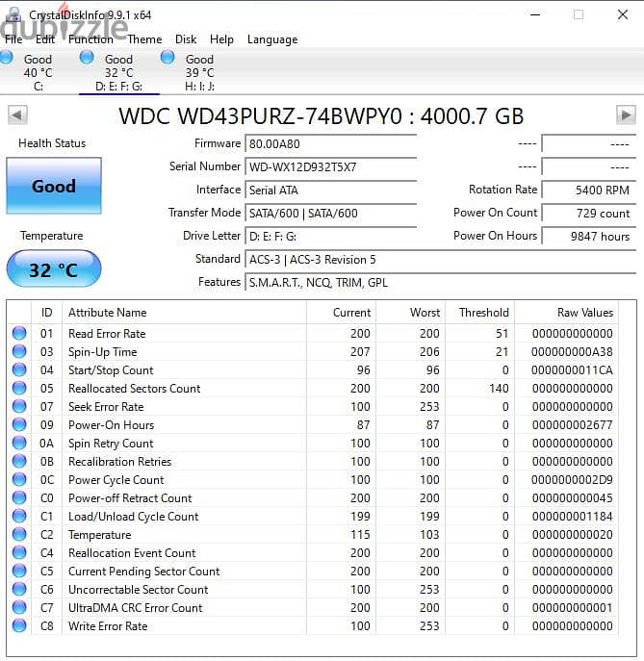Click status orb for Power Cycle Count
The width and height of the screenshot is (644, 661).
[x=19, y=480]
